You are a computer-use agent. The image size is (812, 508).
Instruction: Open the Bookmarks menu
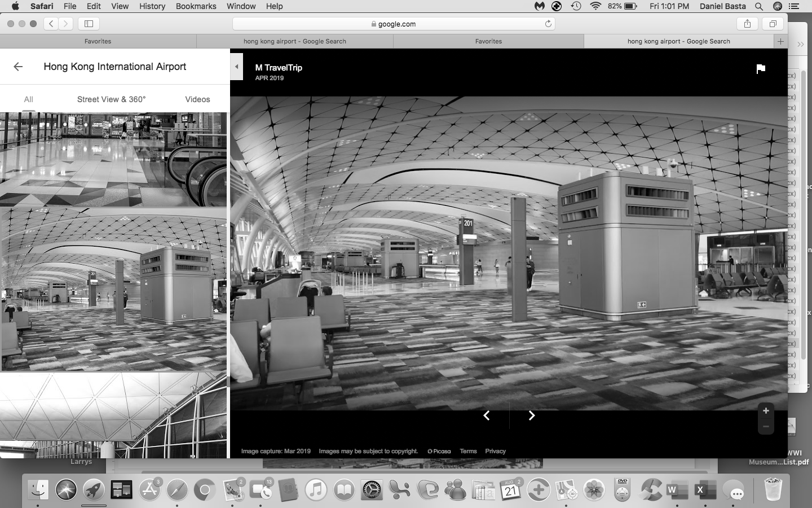coord(196,6)
